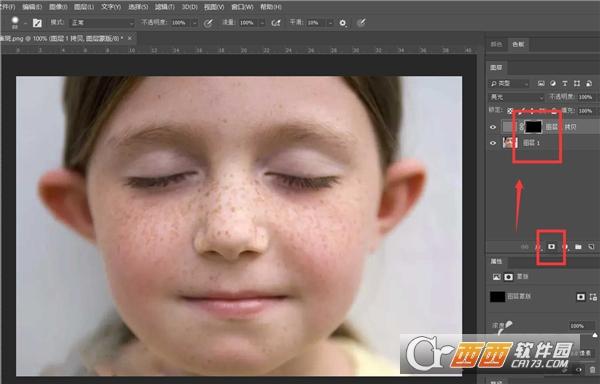Open the 3D menu
600x384 pixels.
coord(189,7)
